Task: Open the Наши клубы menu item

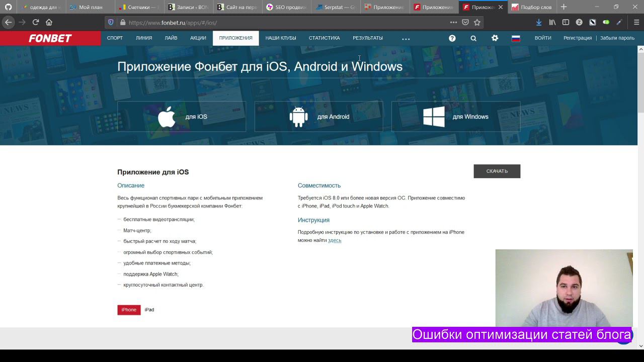Action: (281, 38)
